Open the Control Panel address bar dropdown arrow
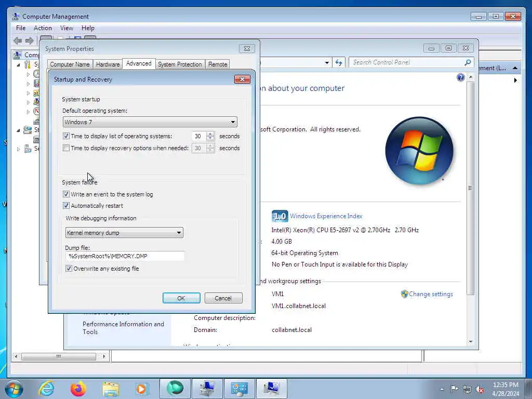The width and height of the screenshot is (532, 399). pos(327,62)
